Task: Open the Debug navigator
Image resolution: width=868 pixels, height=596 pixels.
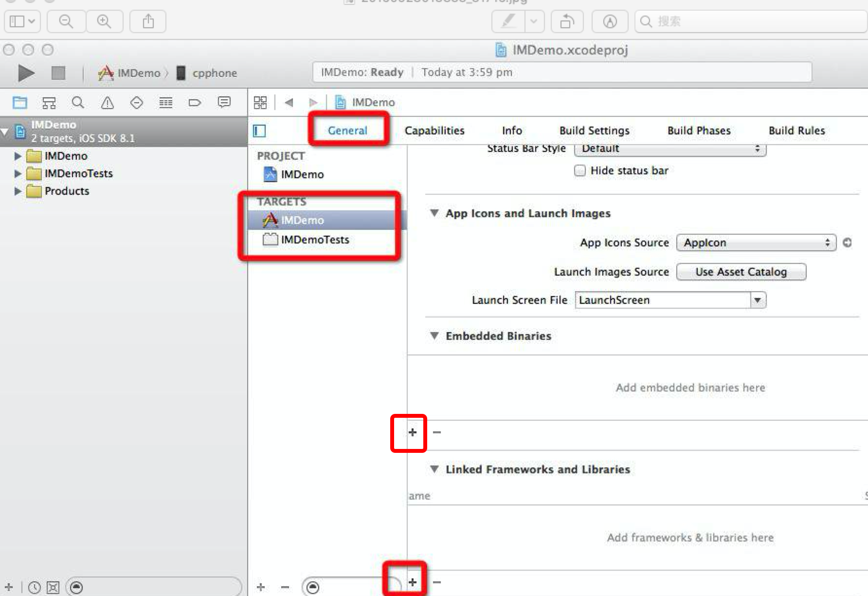Action: (166, 102)
